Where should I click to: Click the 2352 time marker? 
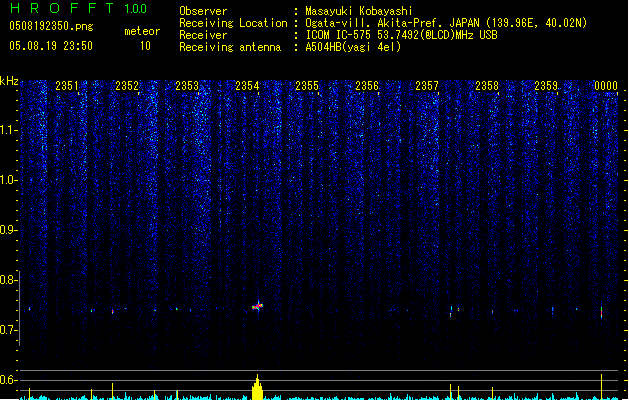127,85
